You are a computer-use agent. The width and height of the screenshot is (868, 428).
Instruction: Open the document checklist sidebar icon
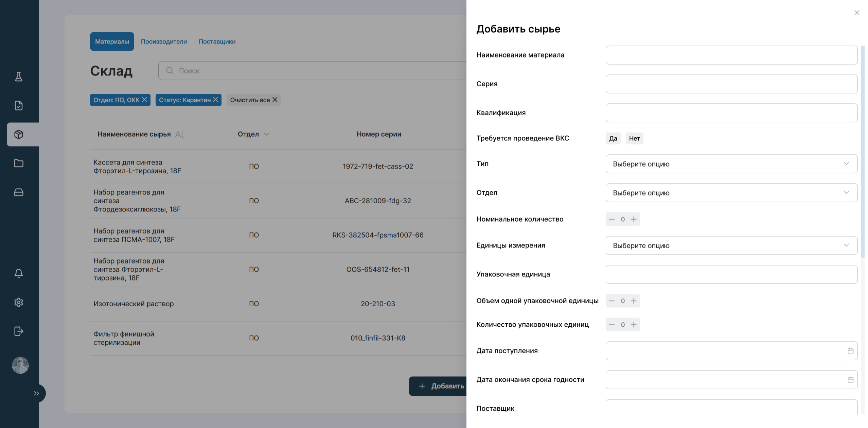click(x=19, y=106)
